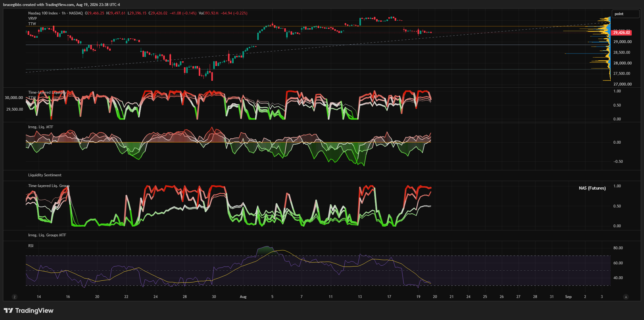The height and width of the screenshot is (320, 644).
Task: Select the RSI indicator label
Action: click(x=31, y=246)
